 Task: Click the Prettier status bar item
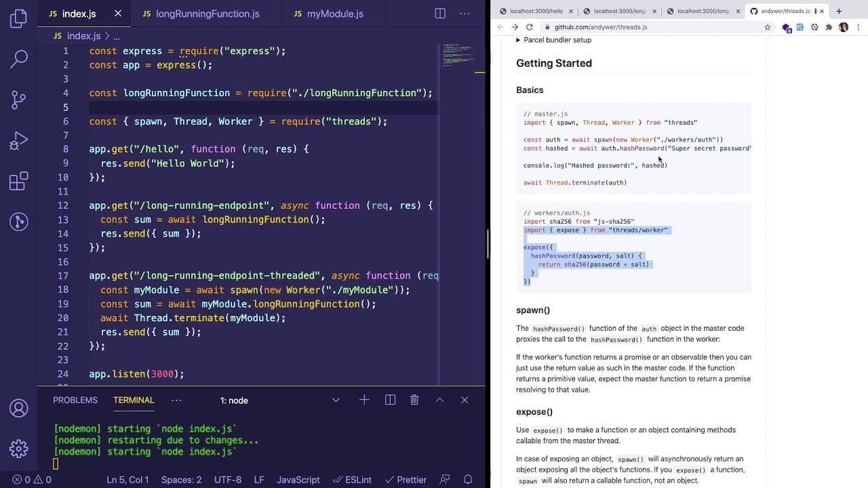pyautogui.click(x=405, y=479)
